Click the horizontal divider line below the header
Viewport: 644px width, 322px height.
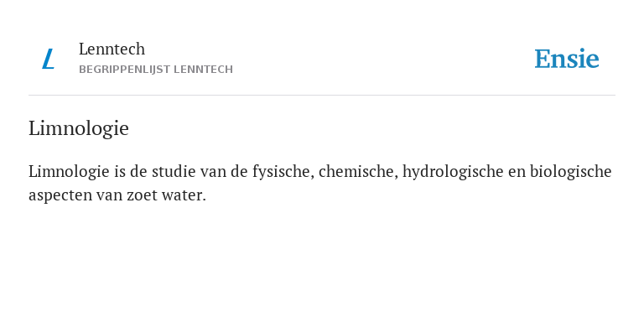click(x=322, y=96)
